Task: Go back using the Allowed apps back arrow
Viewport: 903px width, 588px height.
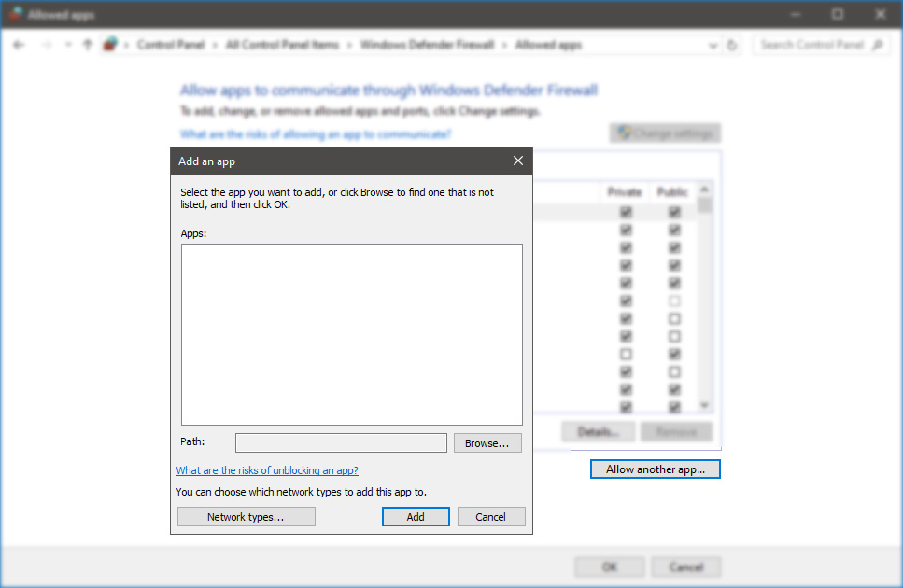Action: pyautogui.click(x=19, y=45)
